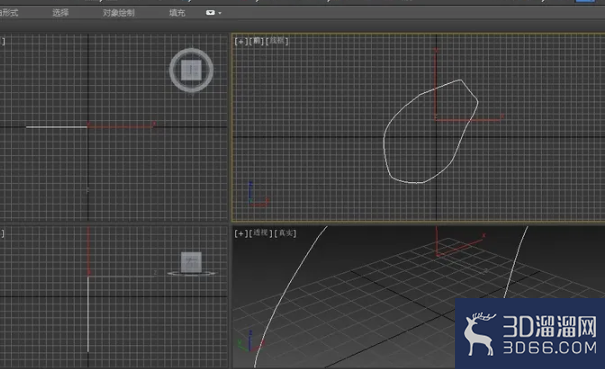Viewport: 605px width, 369px height.
Task: Toggle the ribbon minimize icon after 填充
Action: (x=210, y=13)
